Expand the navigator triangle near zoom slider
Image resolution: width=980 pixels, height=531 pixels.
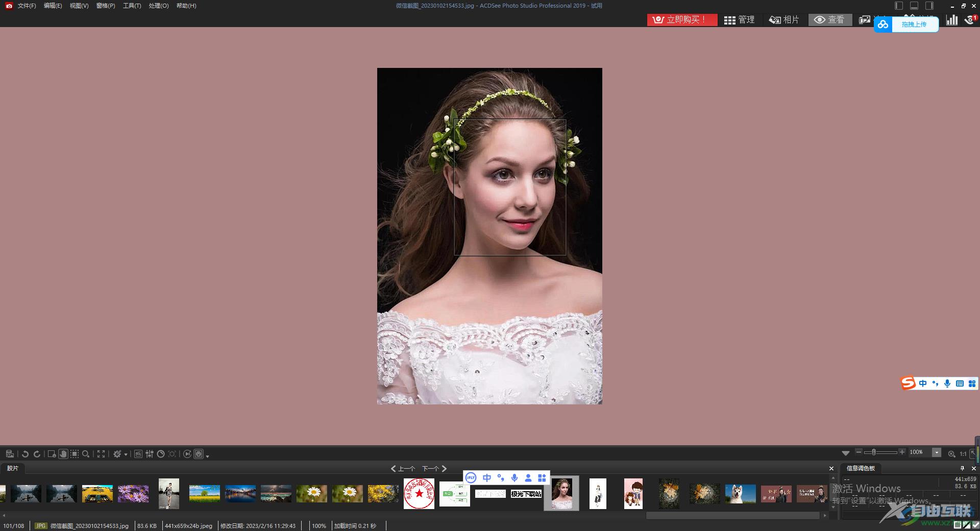pos(846,453)
